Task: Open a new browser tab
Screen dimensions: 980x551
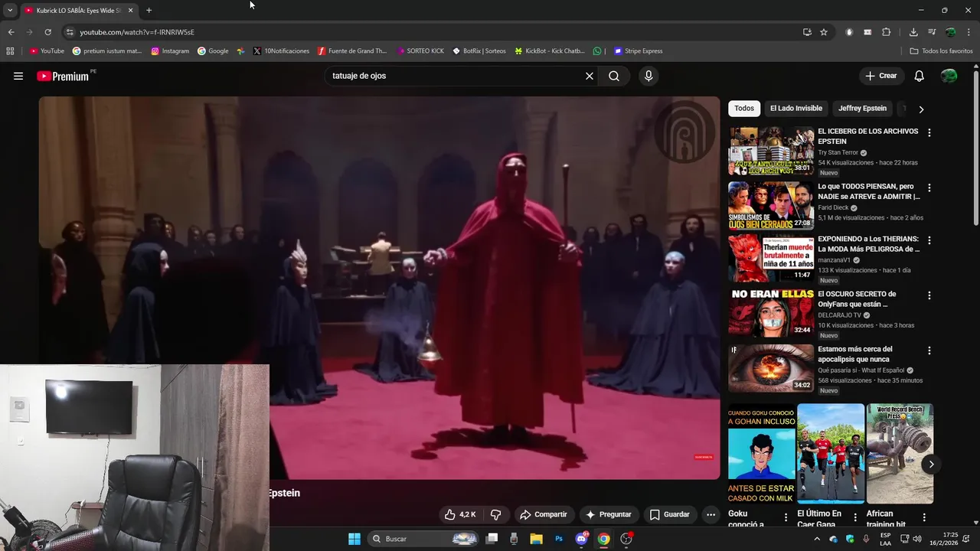Action: tap(149, 10)
